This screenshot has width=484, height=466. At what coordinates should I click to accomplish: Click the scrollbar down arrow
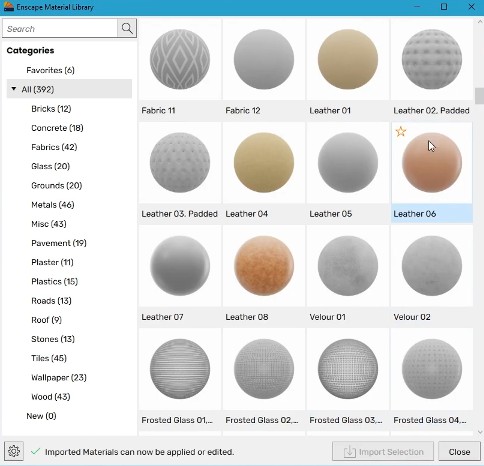coord(480,432)
